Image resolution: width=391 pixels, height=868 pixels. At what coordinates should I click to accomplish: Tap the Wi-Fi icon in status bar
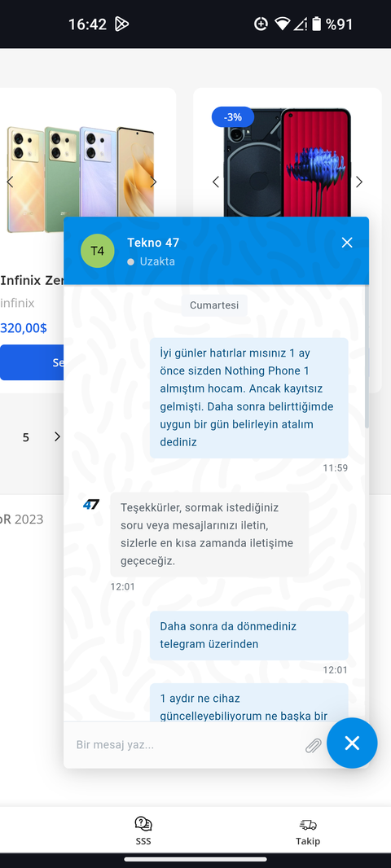pos(283,24)
